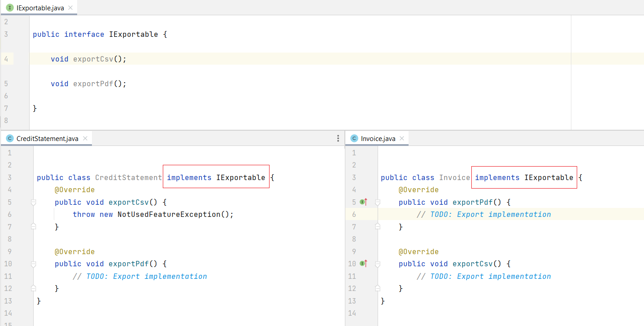Click exportCsv method name in CreditStatement.java
644x326 pixels.
tap(129, 202)
